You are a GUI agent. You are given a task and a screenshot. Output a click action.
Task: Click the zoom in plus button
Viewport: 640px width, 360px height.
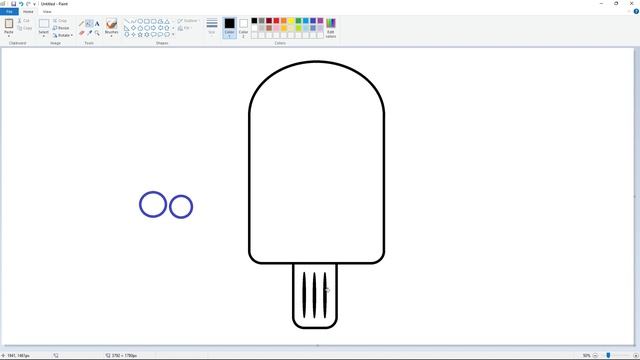636,356
